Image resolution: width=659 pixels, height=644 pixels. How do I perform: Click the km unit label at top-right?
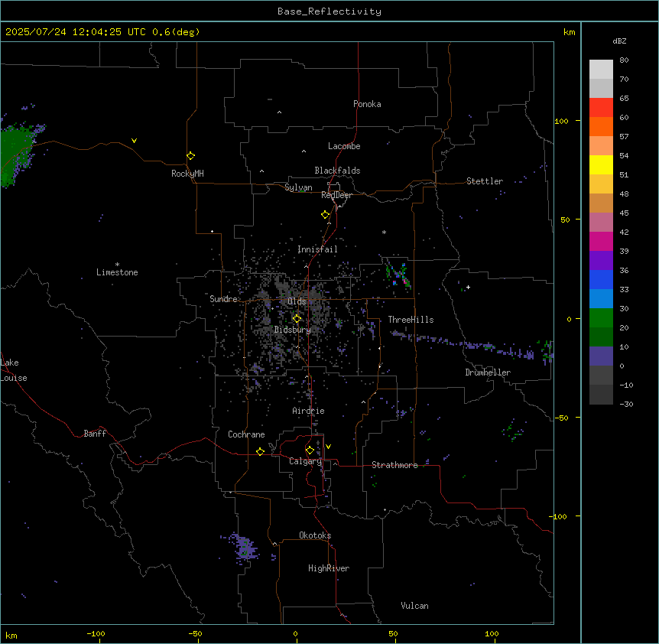[569, 32]
